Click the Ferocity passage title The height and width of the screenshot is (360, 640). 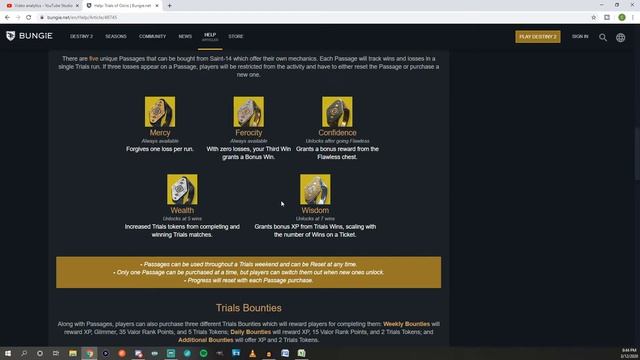(x=249, y=133)
